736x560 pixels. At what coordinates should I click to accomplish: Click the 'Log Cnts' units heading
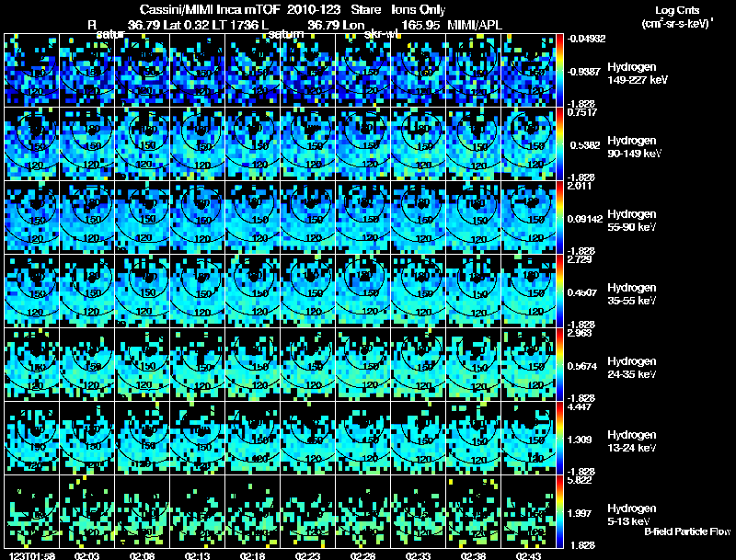tap(677, 10)
